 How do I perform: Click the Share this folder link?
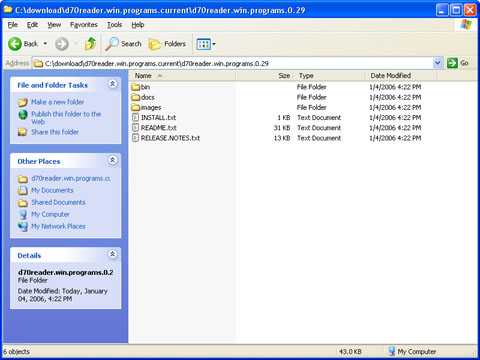pos(55,132)
